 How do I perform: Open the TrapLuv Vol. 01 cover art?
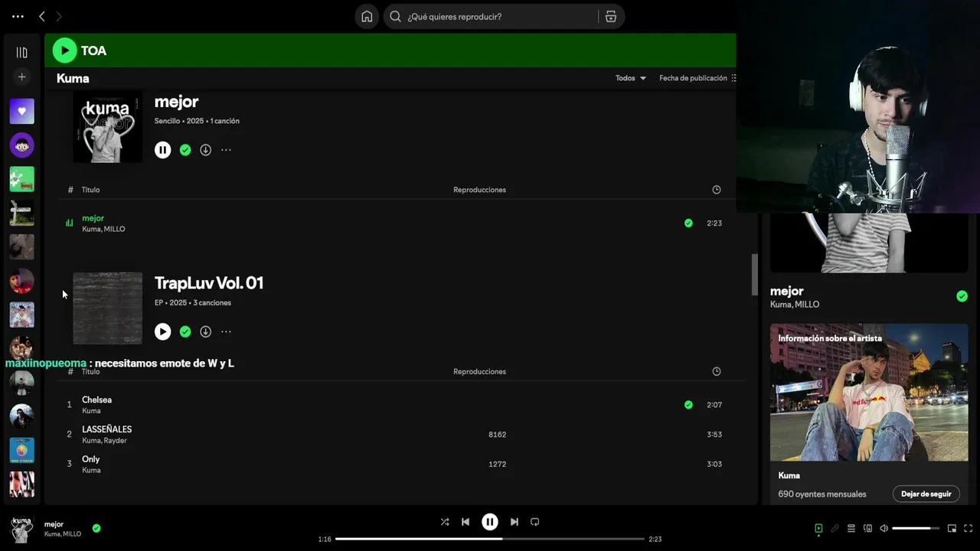(107, 308)
